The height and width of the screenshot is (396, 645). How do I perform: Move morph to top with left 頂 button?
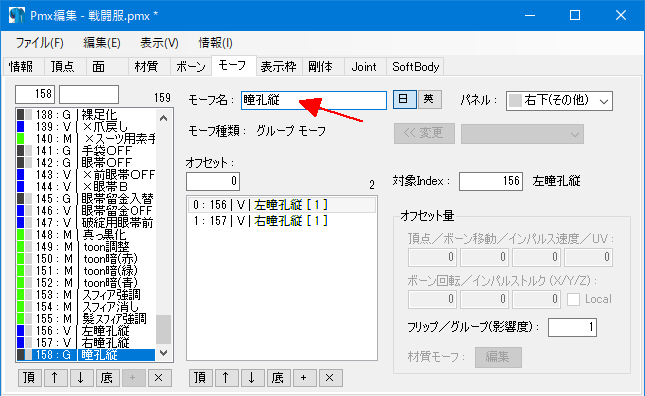coord(29,377)
